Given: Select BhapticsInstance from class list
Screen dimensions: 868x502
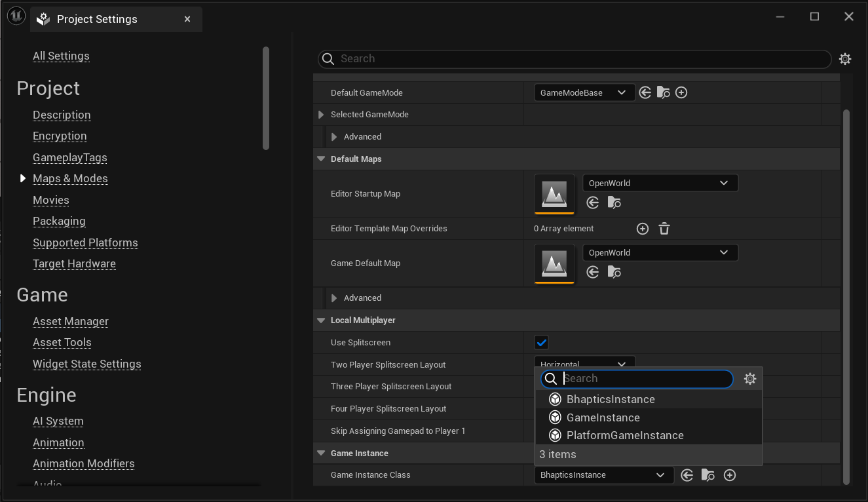Looking at the screenshot, I should coord(649,399).
